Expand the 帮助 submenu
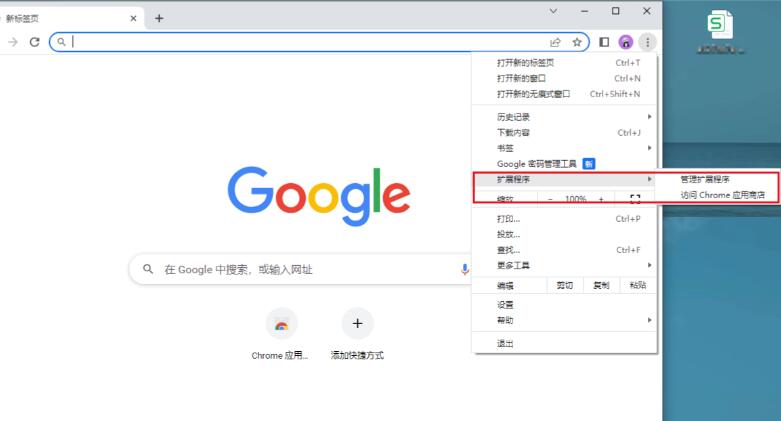This screenshot has height=421, width=781. [564, 320]
